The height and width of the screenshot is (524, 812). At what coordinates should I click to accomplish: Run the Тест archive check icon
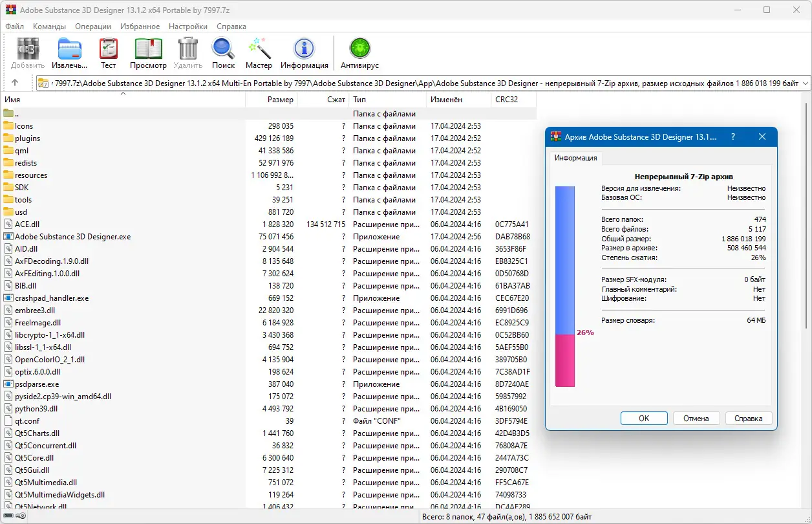(x=108, y=49)
